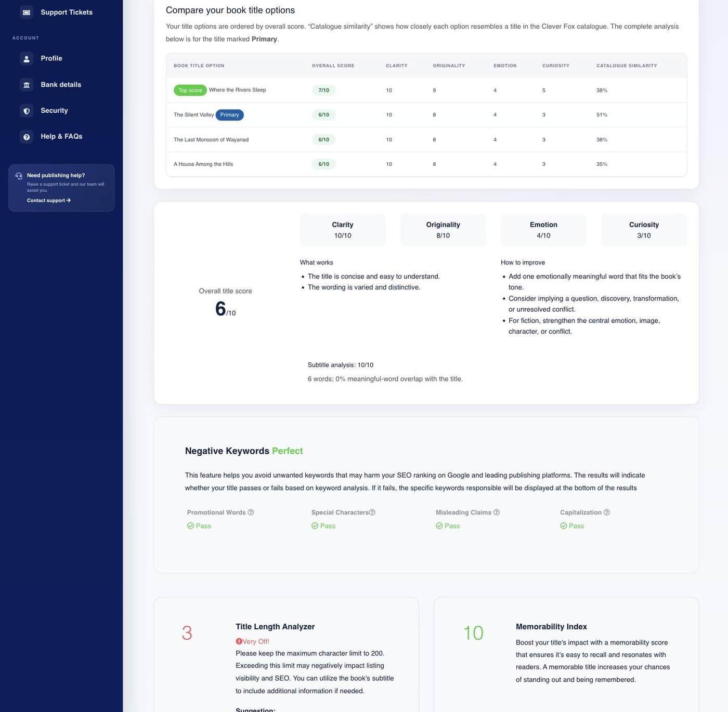
Task: Click Subtitle analysis: 10/10 text
Action: click(x=341, y=365)
